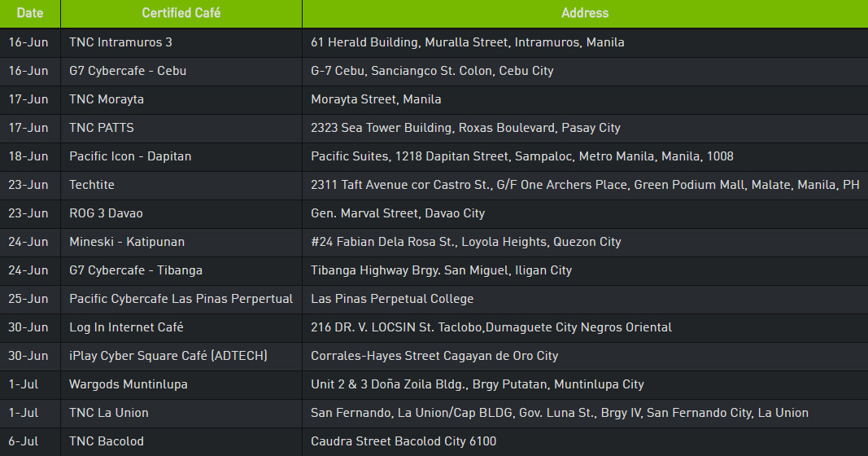Select iPlay Cyber Square Café (ADTECH) cell
868x456 pixels.
(x=181, y=357)
